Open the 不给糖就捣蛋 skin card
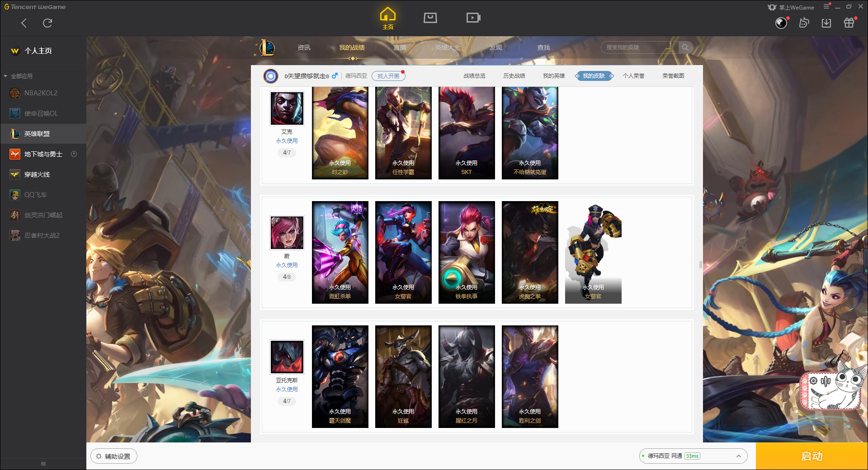Image resolution: width=868 pixels, height=470 pixels. click(530, 133)
